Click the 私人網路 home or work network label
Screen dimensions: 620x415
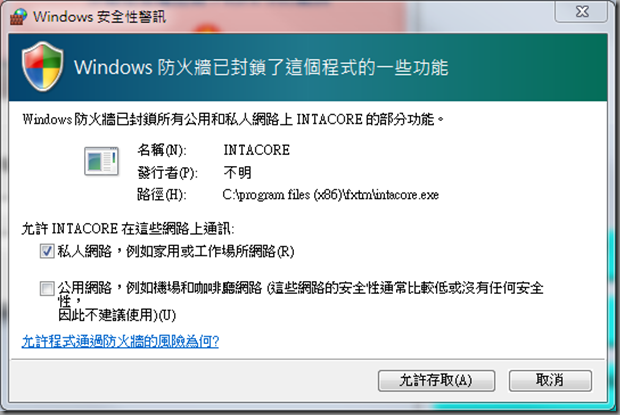point(176,251)
